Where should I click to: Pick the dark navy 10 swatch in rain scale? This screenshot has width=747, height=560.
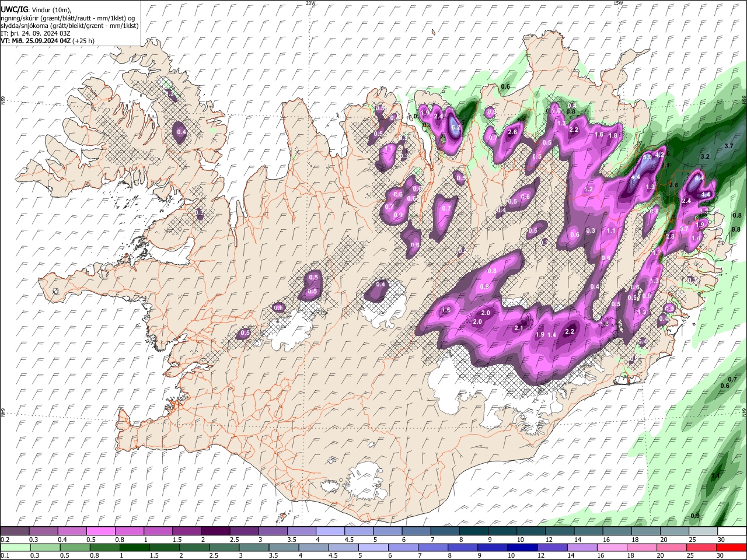(x=523, y=547)
